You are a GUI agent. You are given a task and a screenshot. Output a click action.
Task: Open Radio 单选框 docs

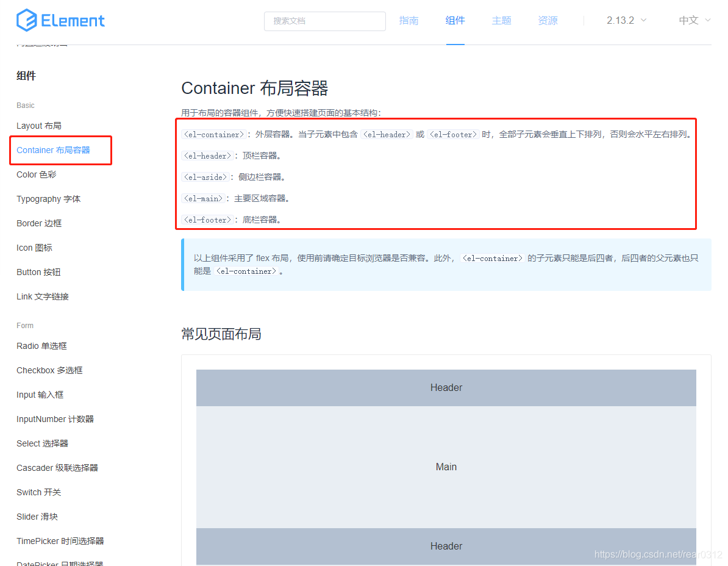pyautogui.click(x=42, y=346)
